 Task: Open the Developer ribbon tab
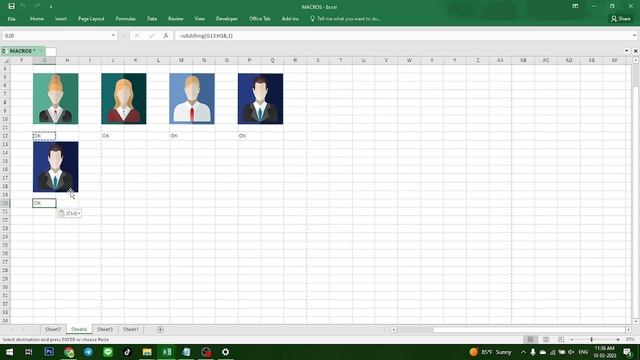tap(227, 19)
